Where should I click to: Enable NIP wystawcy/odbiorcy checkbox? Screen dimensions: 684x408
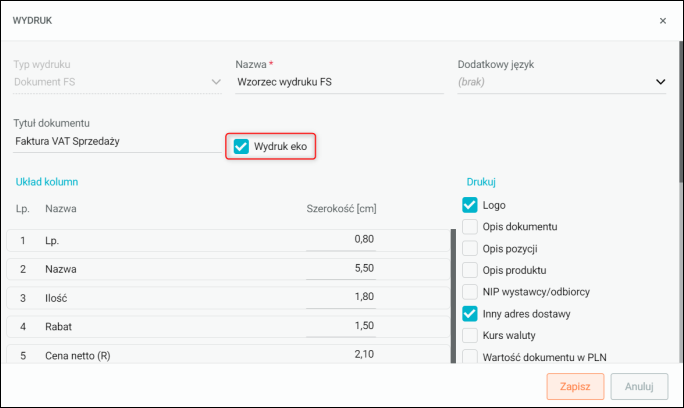(x=470, y=292)
